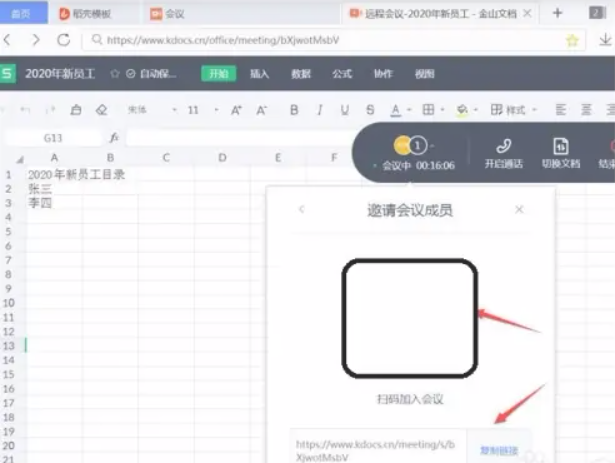Undo the last action in the toolbar
This screenshot has width=615, height=463.
pyautogui.click(x=25, y=110)
